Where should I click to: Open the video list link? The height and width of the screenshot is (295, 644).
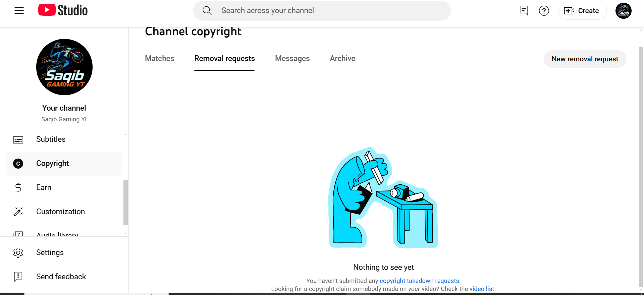tap(482, 289)
